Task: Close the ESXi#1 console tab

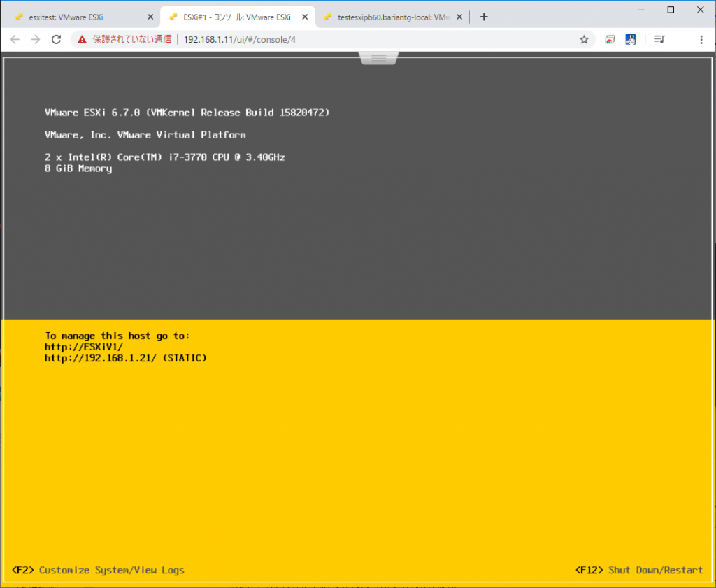Action: (x=305, y=17)
